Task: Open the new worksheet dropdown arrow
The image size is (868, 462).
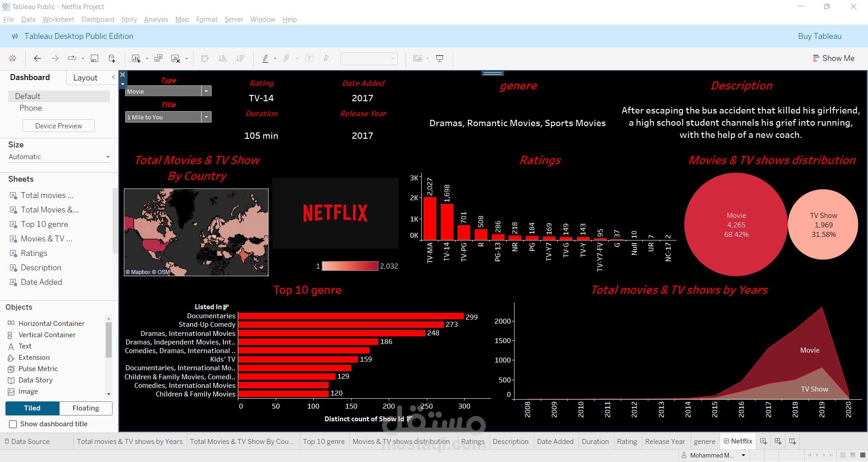Action: coord(147,58)
